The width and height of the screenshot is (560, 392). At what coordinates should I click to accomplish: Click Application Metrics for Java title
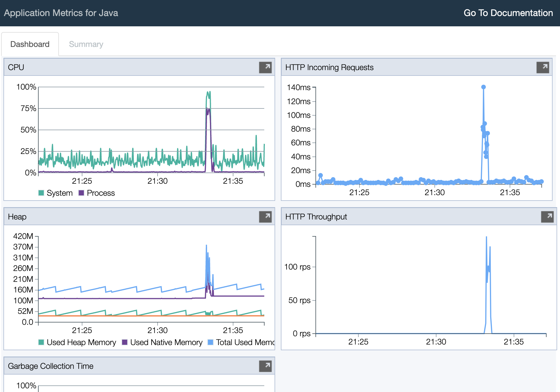(x=61, y=13)
